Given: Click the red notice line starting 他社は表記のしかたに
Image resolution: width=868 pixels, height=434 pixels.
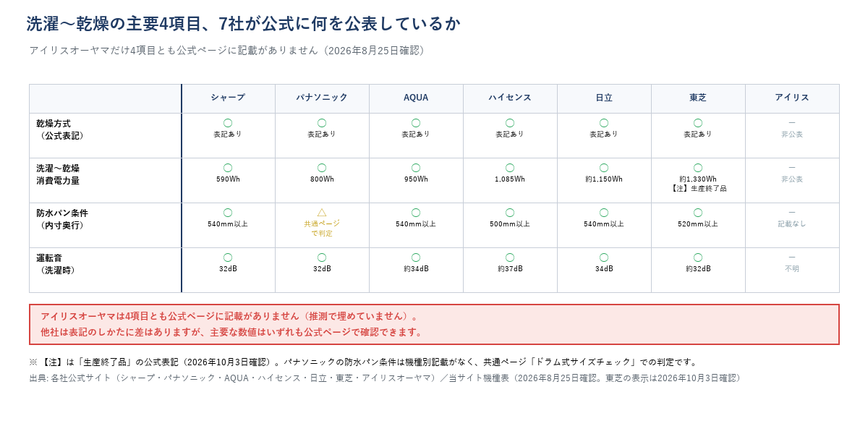Looking at the screenshot, I should click(x=232, y=333).
